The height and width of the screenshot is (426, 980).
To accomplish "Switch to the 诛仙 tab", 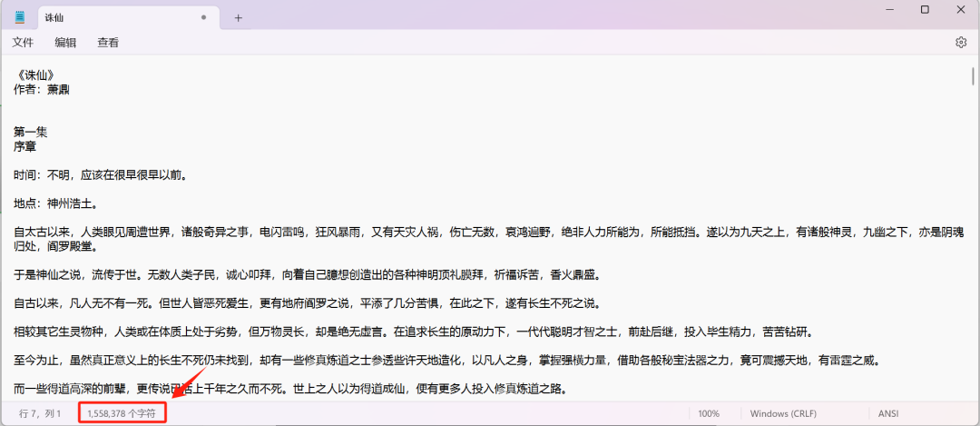I will pyautogui.click(x=129, y=18).
